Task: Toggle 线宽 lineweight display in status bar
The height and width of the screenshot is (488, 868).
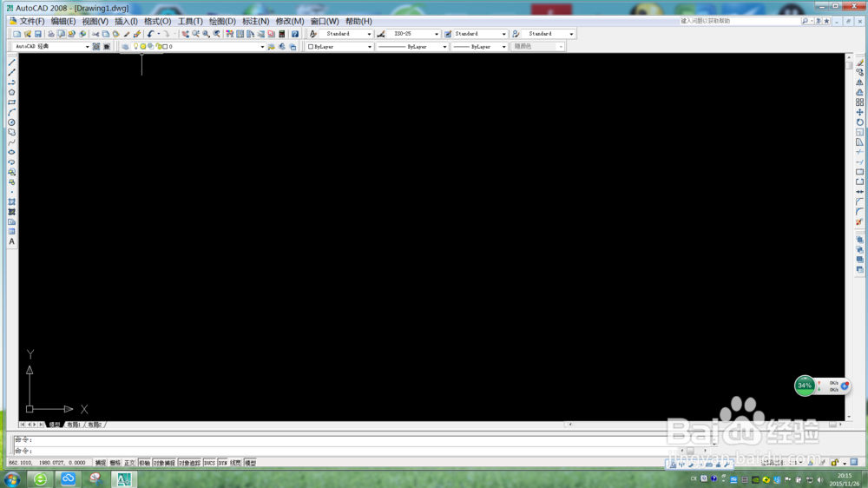Action: tap(236, 463)
